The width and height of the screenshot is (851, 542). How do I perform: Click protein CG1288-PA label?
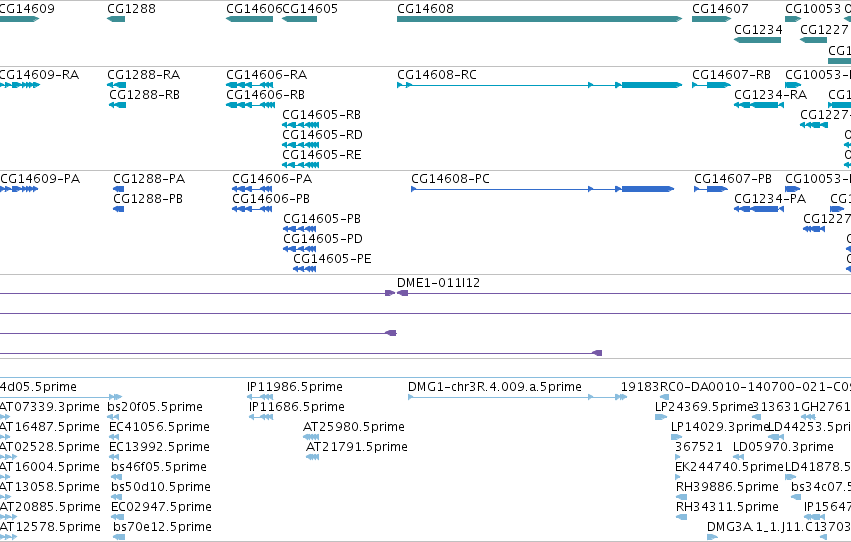tap(149, 179)
